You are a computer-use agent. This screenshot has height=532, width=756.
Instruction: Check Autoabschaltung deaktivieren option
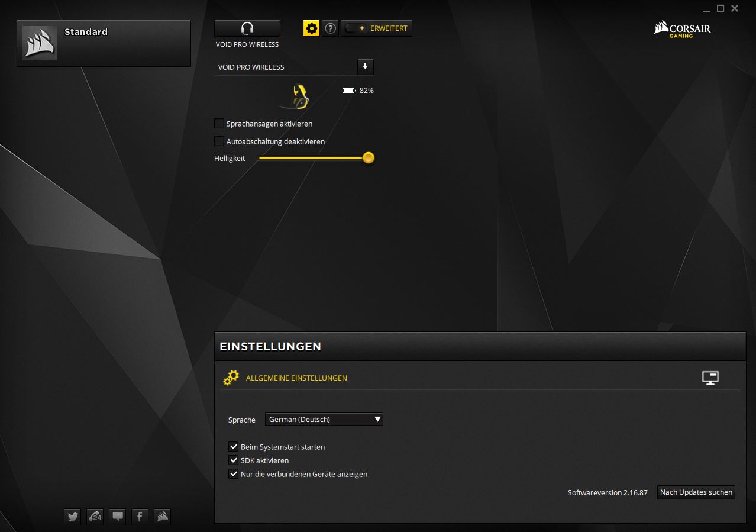(x=219, y=141)
